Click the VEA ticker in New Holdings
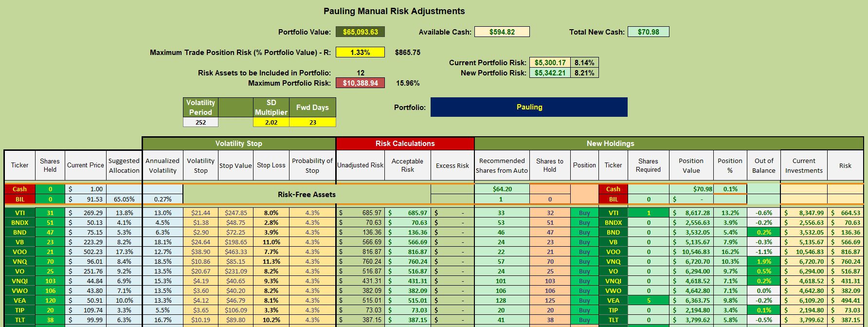 click(x=613, y=300)
